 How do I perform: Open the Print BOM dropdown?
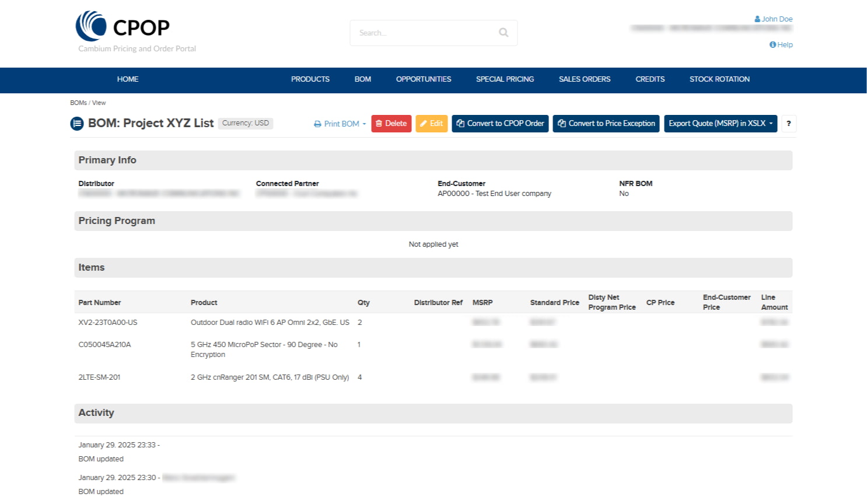(340, 124)
